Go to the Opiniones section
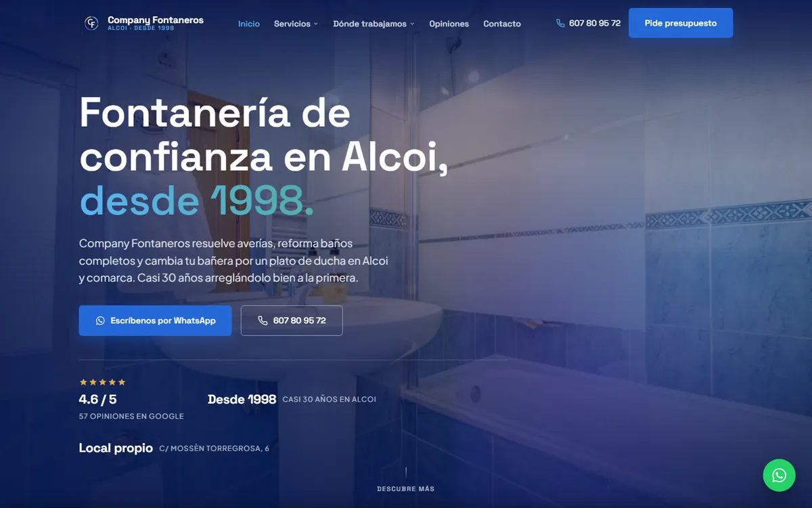The image size is (812, 508). click(x=449, y=24)
